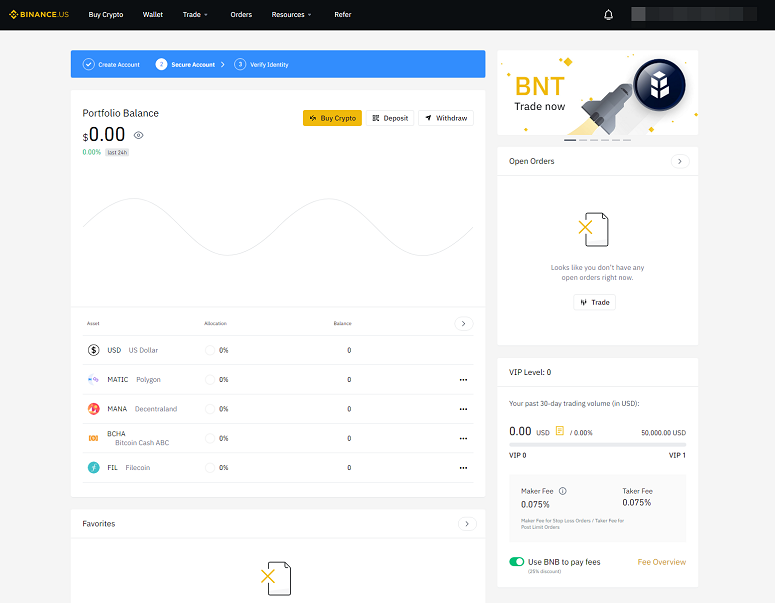The image size is (775, 603).
Task: Click the BNT Trade now banner
Action: pos(598,92)
